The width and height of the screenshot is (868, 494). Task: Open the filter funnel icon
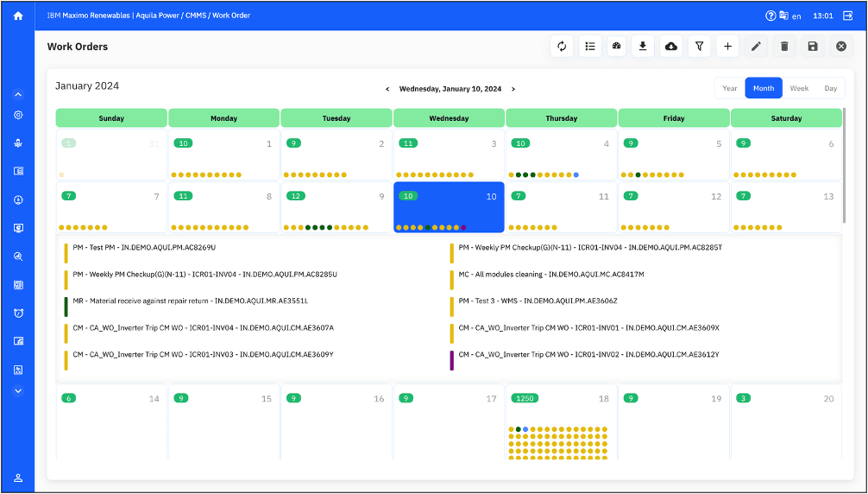pyautogui.click(x=699, y=47)
